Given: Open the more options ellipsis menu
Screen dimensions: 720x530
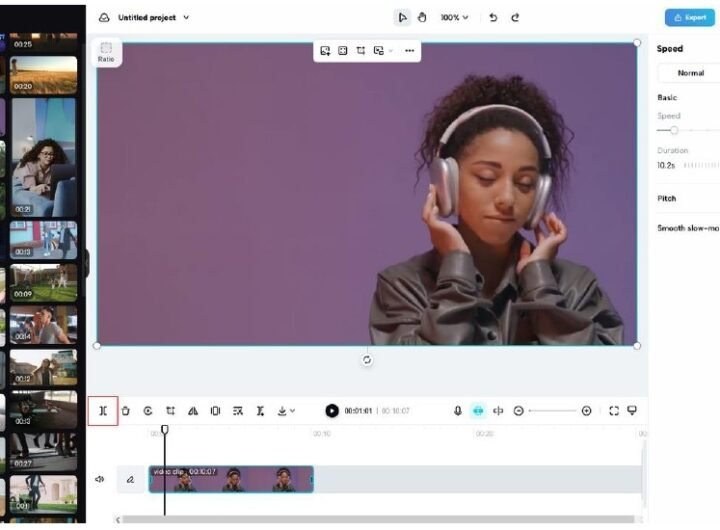Looking at the screenshot, I should [x=409, y=51].
